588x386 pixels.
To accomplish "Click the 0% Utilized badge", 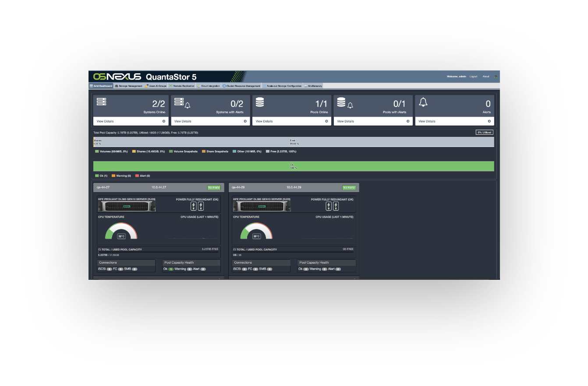I will coord(485,132).
